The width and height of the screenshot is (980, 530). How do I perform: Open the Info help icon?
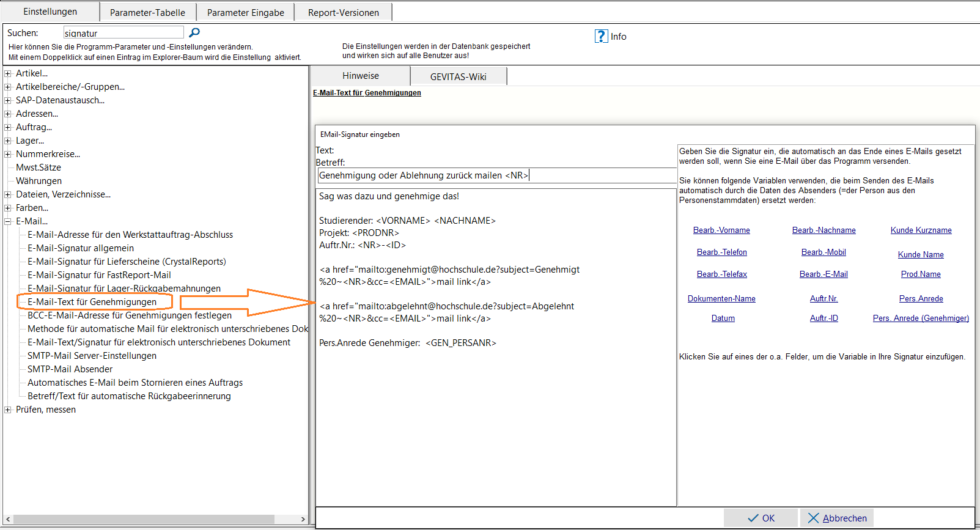[x=601, y=36]
